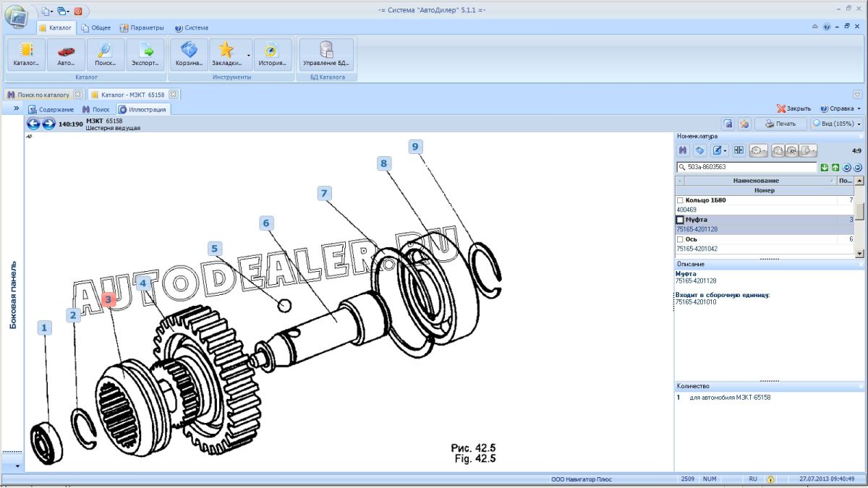The height and width of the screenshot is (488, 868).
Task: Expand the Боковая панель bottom arrow
Action: [x=16, y=466]
